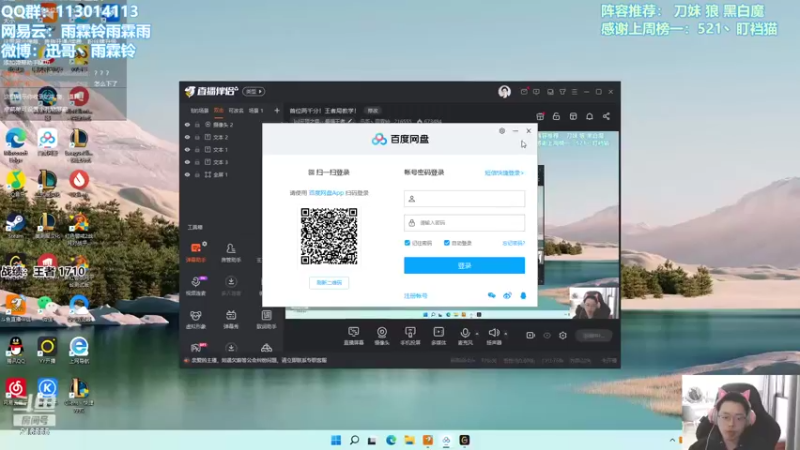Toggle visibility of 文本 3 layer
The height and width of the screenshot is (450, 800).
coord(187,162)
